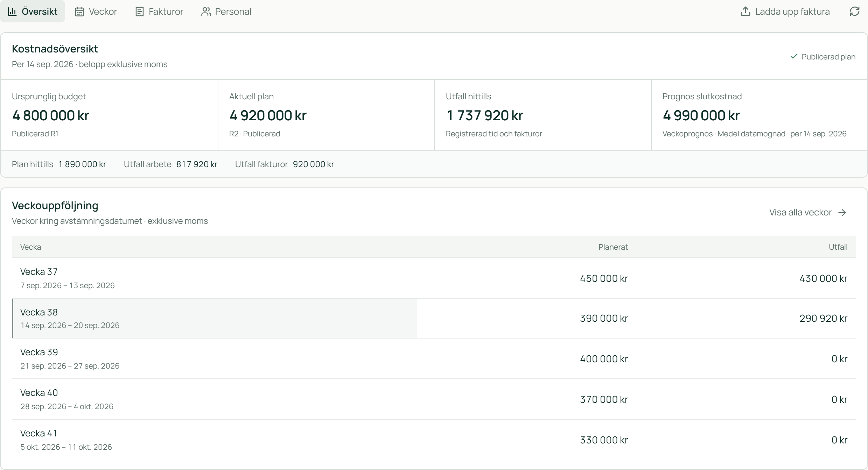Click the Prognos slutkostnad card

[759, 115]
